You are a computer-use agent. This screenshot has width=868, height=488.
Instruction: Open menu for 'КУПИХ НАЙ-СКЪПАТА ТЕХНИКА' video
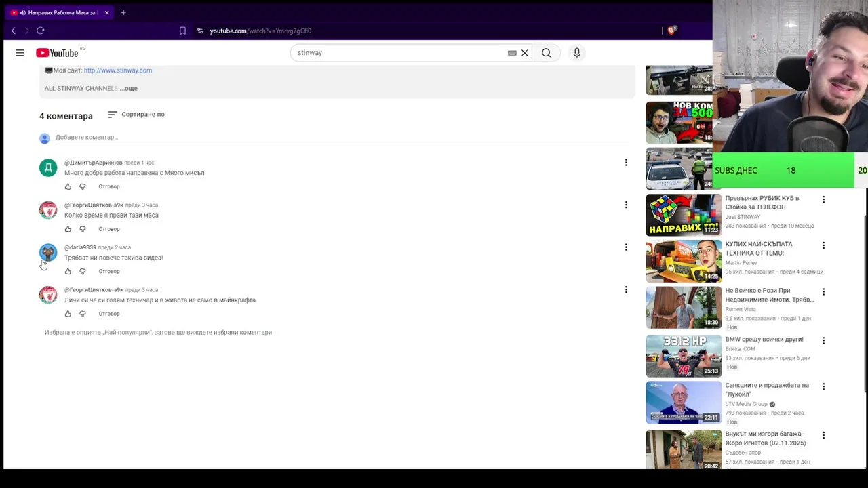point(823,245)
